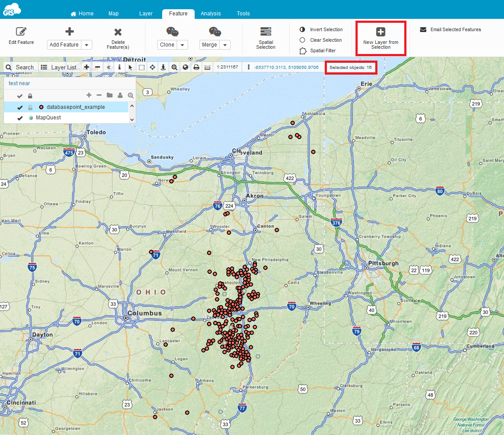
Task: Activate the Info tool
Action: tap(120, 67)
